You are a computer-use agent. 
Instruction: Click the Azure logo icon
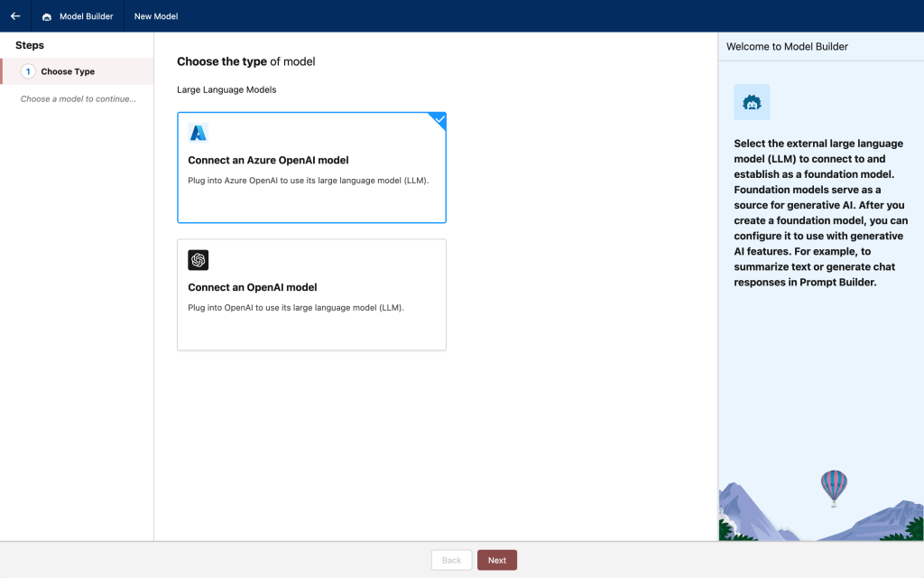198,133
